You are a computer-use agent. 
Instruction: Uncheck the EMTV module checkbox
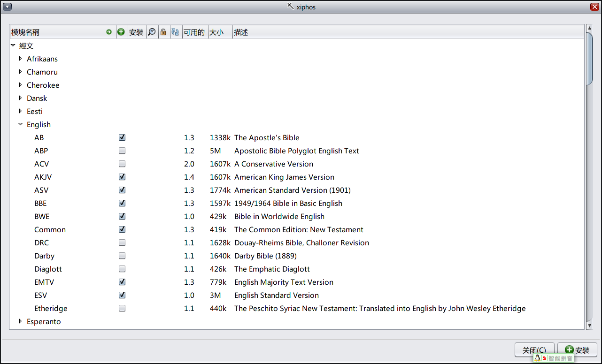pos(122,282)
